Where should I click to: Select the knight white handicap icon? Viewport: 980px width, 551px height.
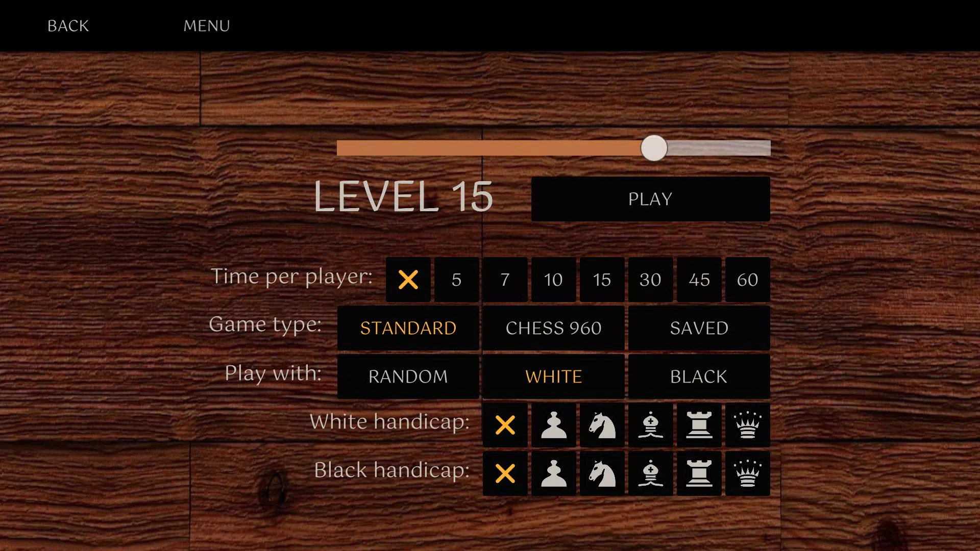(602, 424)
